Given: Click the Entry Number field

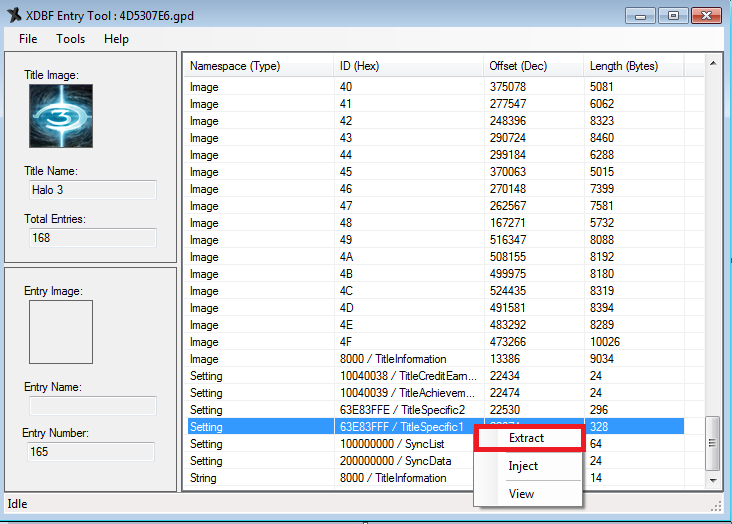Looking at the screenshot, I should (x=91, y=452).
